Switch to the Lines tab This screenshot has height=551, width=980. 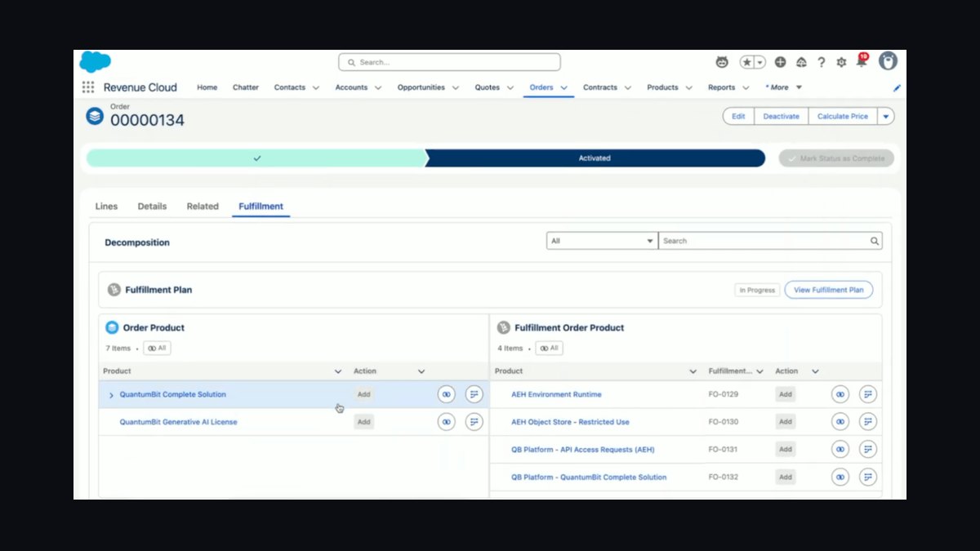pos(106,207)
